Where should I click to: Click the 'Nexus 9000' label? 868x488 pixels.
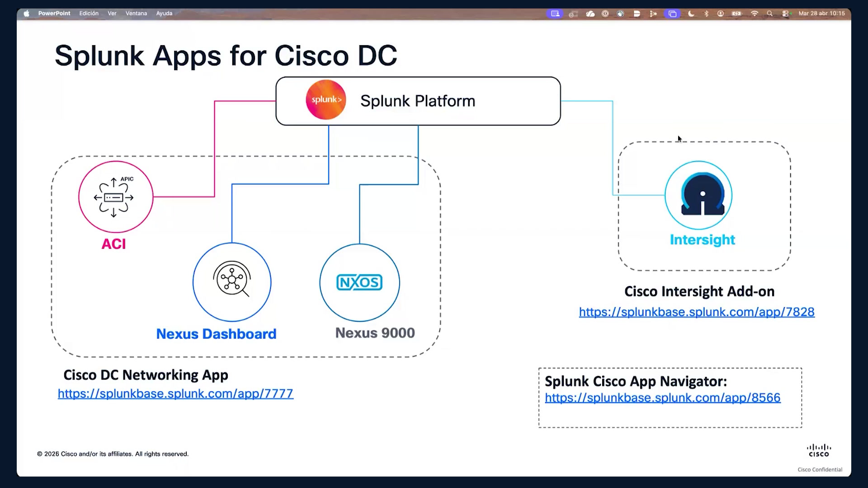375,333
